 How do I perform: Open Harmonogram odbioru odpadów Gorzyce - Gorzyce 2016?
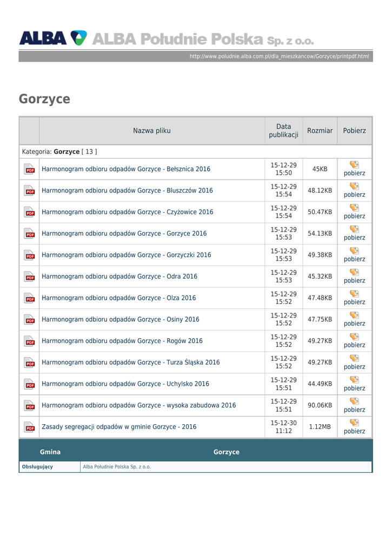coord(124,234)
